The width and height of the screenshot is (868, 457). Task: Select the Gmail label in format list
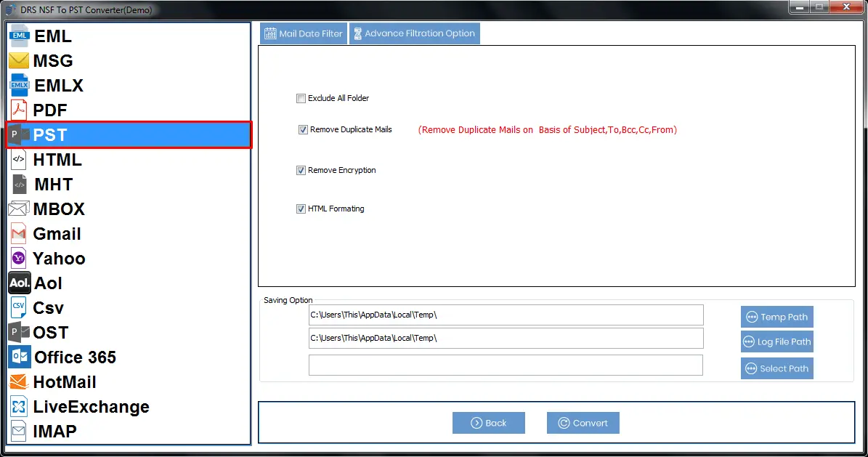pyautogui.click(x=57, y=234)
